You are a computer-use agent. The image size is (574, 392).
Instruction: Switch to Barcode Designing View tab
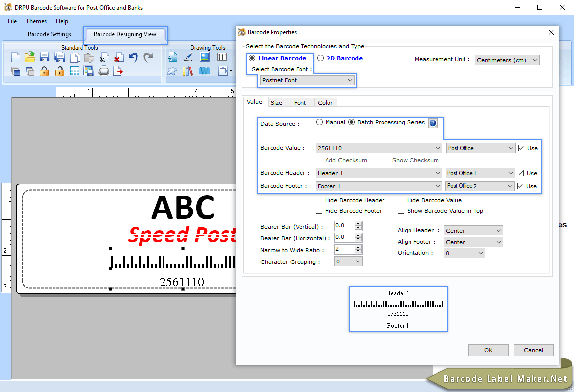[125, 34]
